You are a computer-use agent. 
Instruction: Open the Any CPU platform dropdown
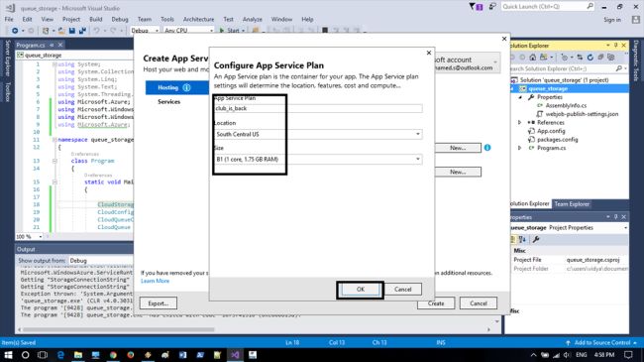pos(188,31)
